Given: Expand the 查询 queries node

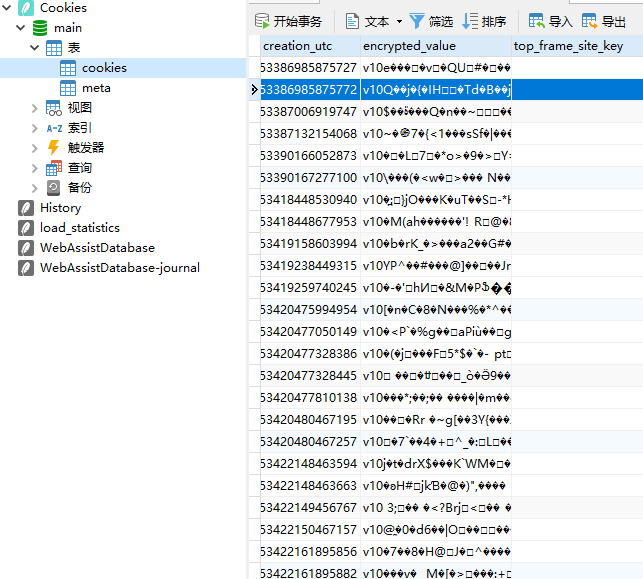Looking at the screenshot, I should coord(34,168).
